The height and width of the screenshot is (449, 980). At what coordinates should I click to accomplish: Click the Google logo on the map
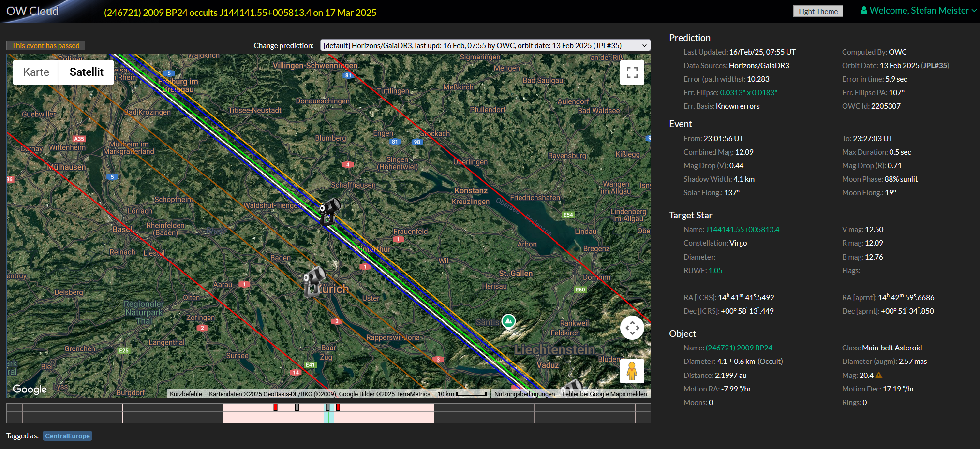[x=30, y=389]
